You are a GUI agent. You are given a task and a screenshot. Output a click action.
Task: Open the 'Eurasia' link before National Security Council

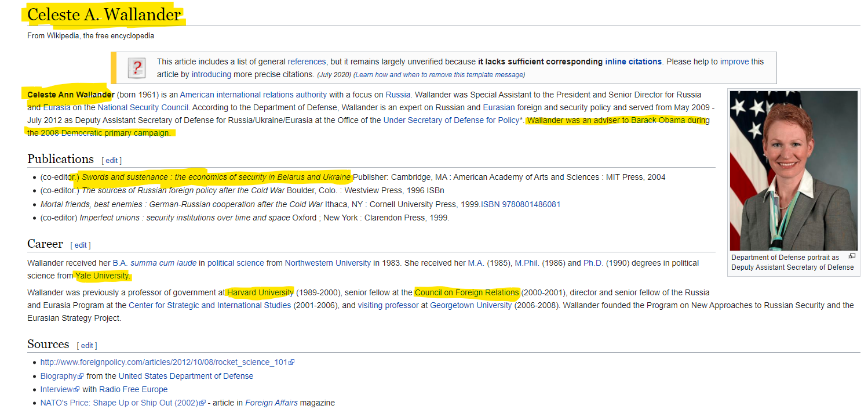(x=57, y=107)
